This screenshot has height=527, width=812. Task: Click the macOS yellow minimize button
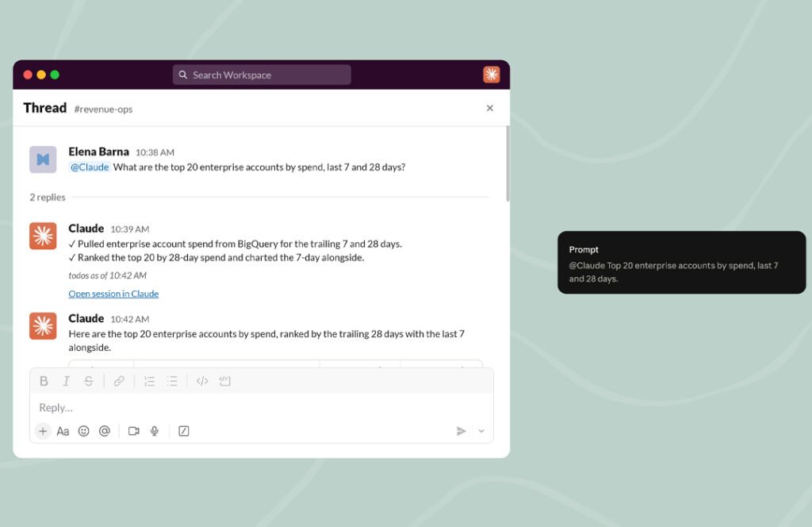point(41,75)
